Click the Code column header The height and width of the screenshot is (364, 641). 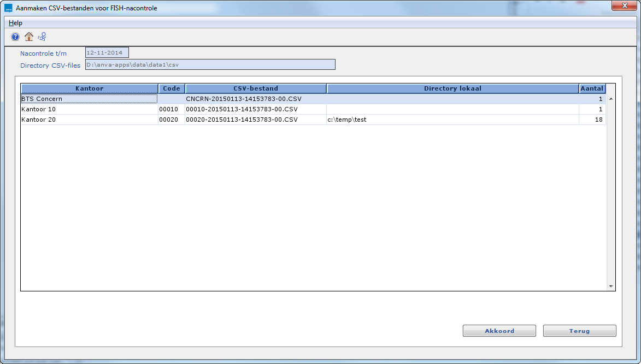click(x=172, y=88)
